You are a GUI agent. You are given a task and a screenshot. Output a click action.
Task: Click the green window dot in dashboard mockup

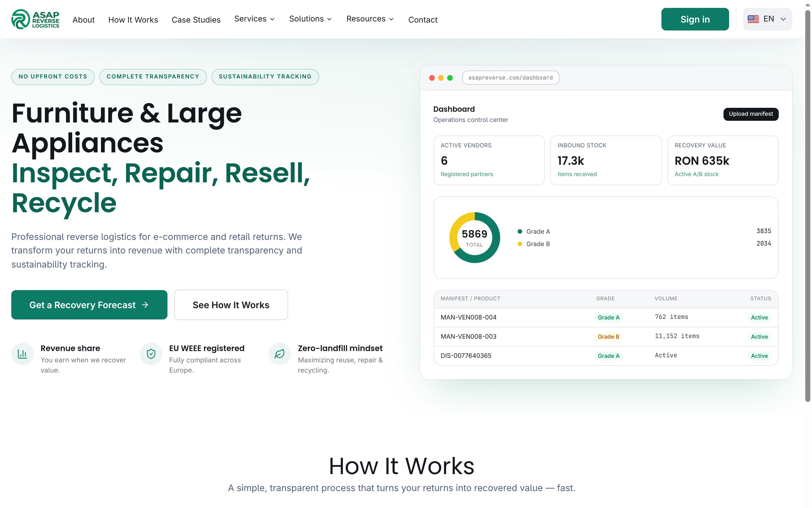[x=450, y=78]
